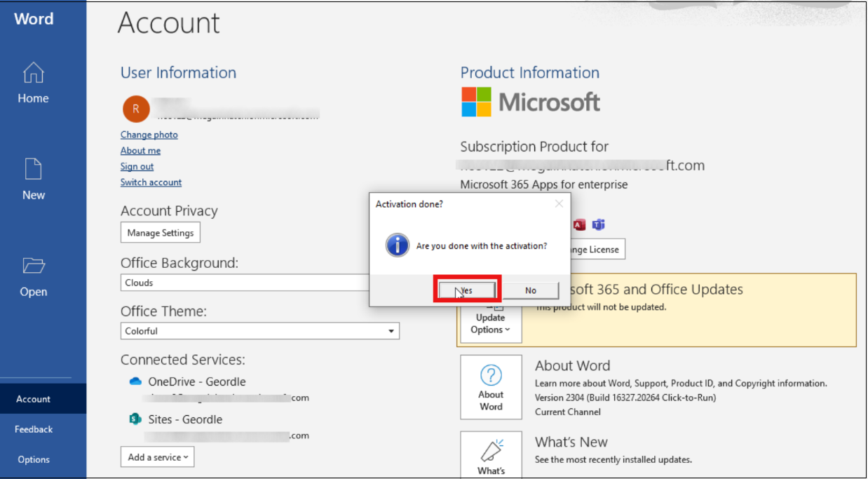Image resolution: width=868 pixels, height=479 pixels.
Task: Click the SharePoint Sites icon
Action: pyautogui.click(x=135, y=419)
